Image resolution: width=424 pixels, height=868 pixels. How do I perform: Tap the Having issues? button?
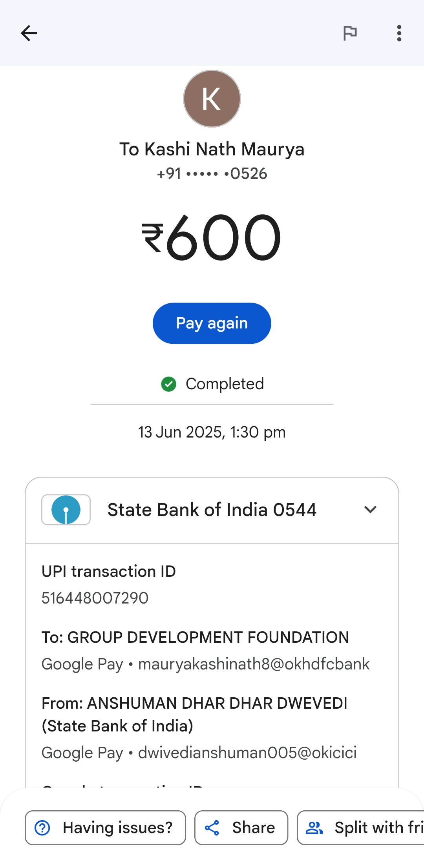(x=105, y=828)
